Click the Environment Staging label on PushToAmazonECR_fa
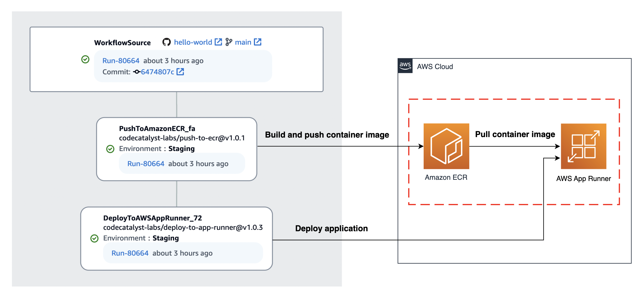644x301 pixels. click(157, 149)
